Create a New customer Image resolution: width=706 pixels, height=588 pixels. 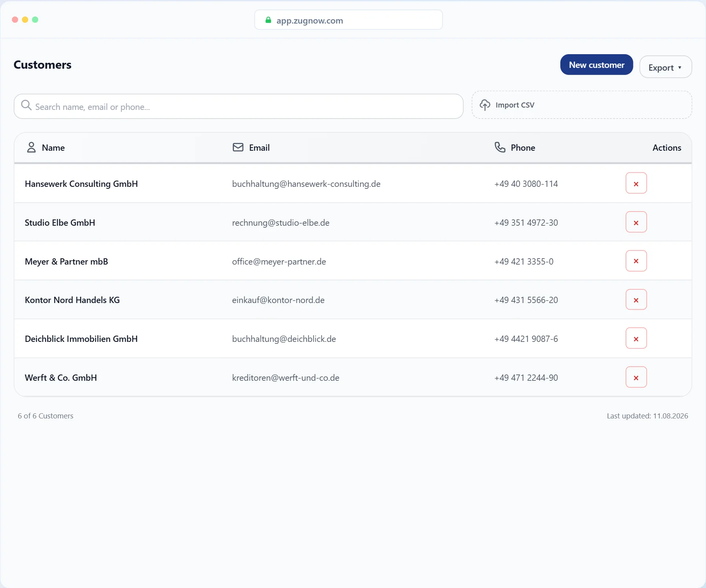click(596, 65)
